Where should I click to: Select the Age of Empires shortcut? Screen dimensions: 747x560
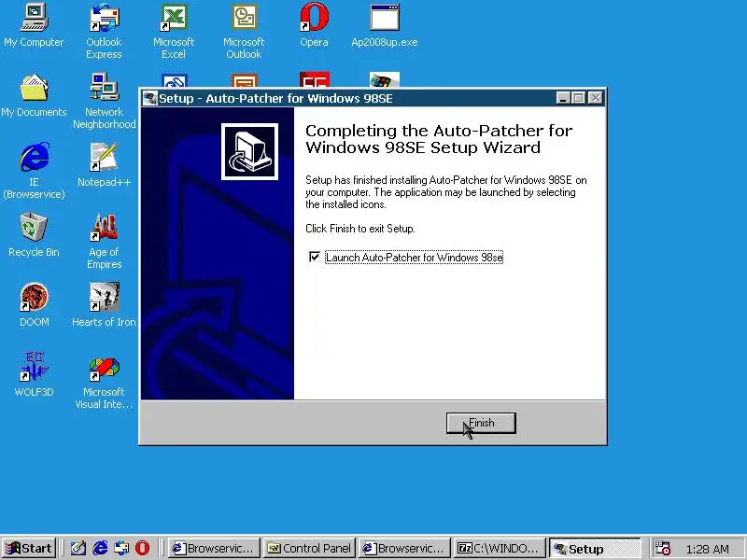pos(104,241)
